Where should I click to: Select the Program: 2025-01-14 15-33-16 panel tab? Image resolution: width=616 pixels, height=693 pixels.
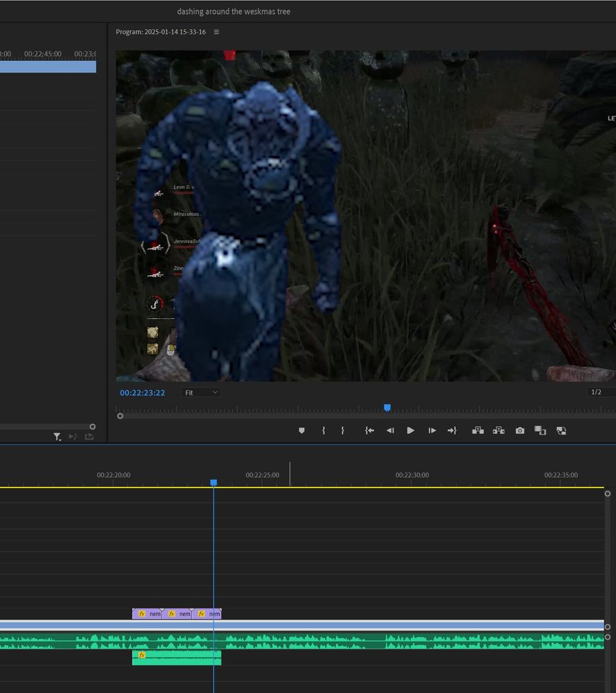click(161, 32)
